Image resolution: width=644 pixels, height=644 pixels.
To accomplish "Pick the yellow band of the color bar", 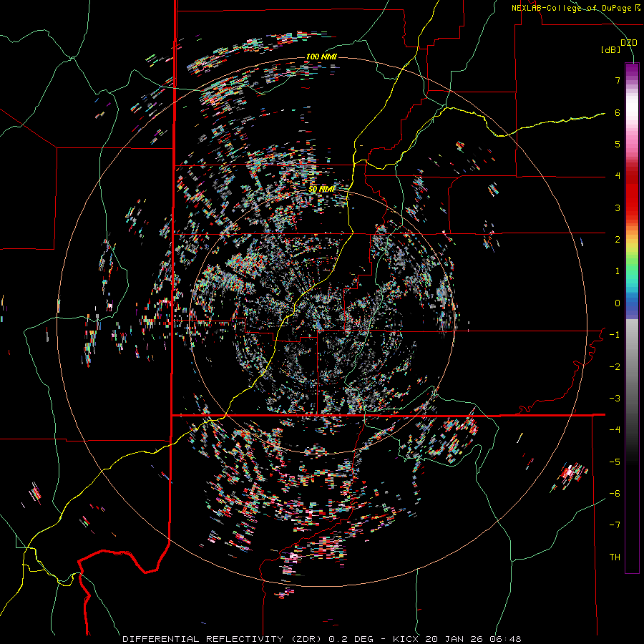I will tap(632, 246).
